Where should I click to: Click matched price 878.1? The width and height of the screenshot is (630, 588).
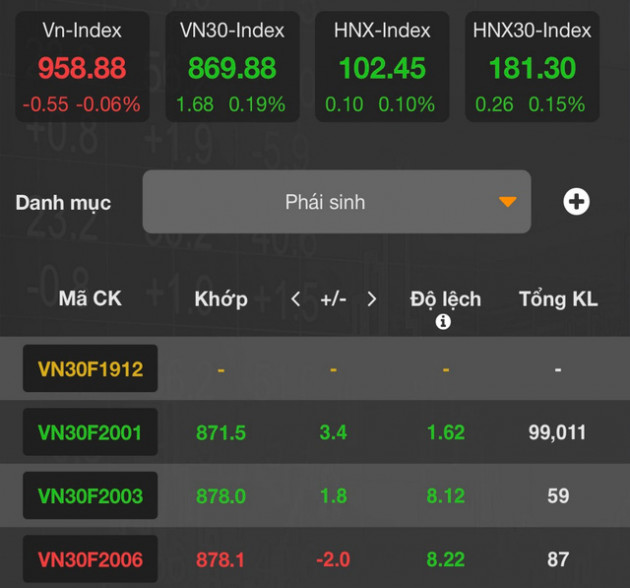(x=220, y=560)
